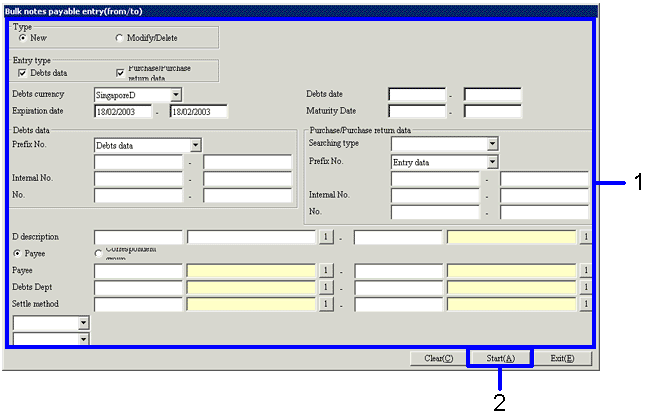Click the D description from-side lookup button
Screen dimensions: 656x420
coord(326,237)
